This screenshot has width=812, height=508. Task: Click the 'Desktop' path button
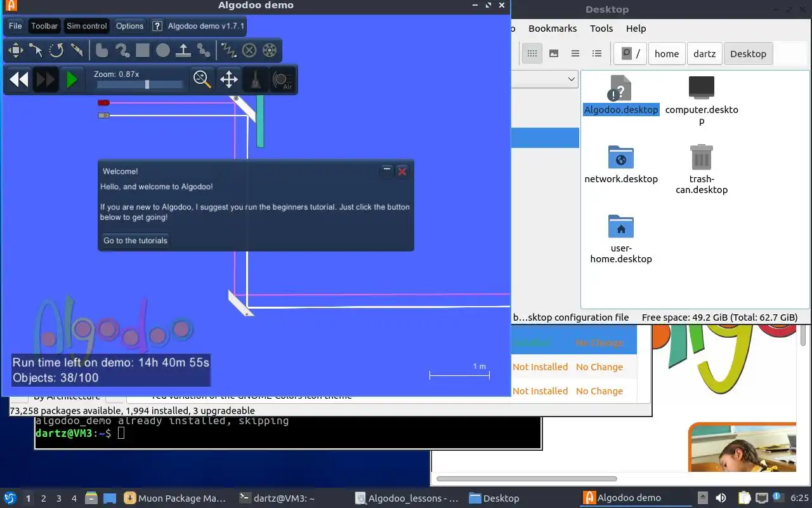coord(748,53)
